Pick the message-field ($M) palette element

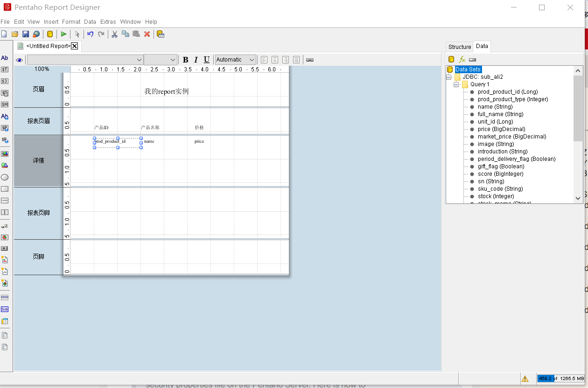[5, 104]
